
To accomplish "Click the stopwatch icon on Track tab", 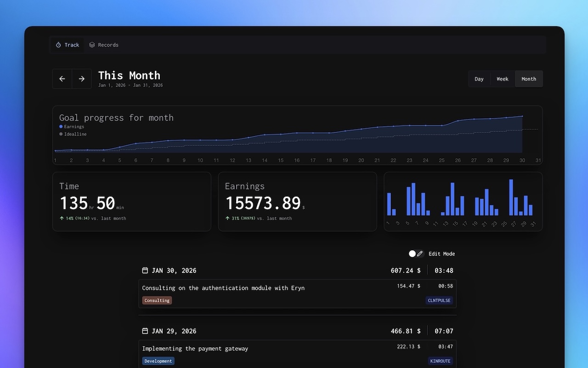I will [x=58, y=45].
